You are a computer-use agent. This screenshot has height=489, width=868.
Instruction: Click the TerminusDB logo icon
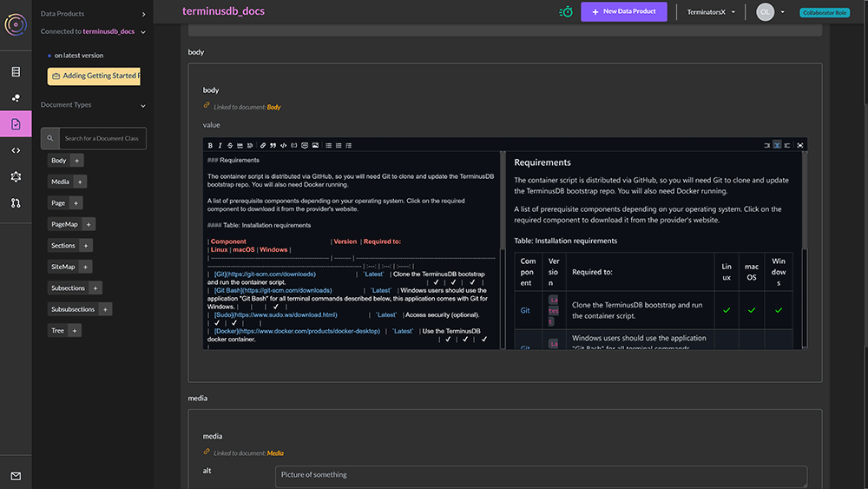[16, 24]
